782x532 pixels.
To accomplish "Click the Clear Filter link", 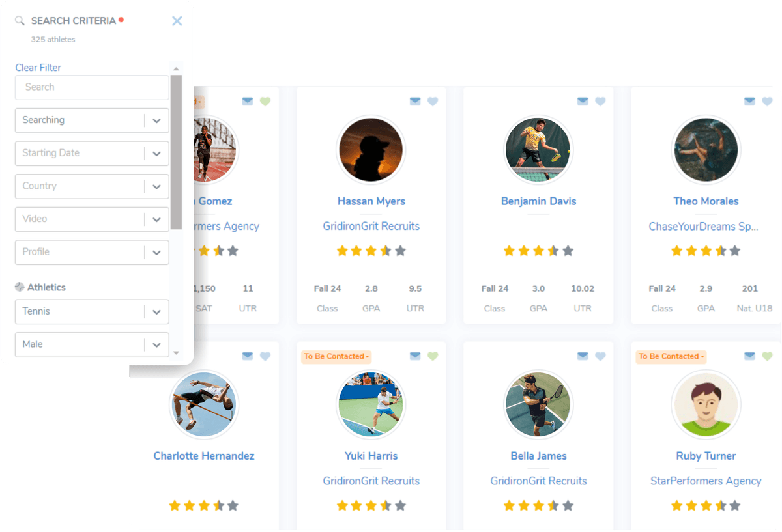I will pos(38,68).
